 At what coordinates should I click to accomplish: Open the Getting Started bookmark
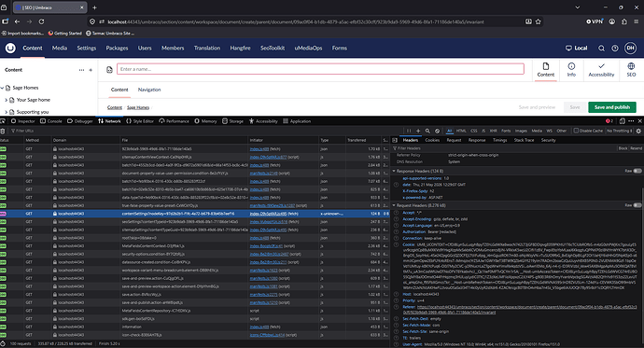65,34
